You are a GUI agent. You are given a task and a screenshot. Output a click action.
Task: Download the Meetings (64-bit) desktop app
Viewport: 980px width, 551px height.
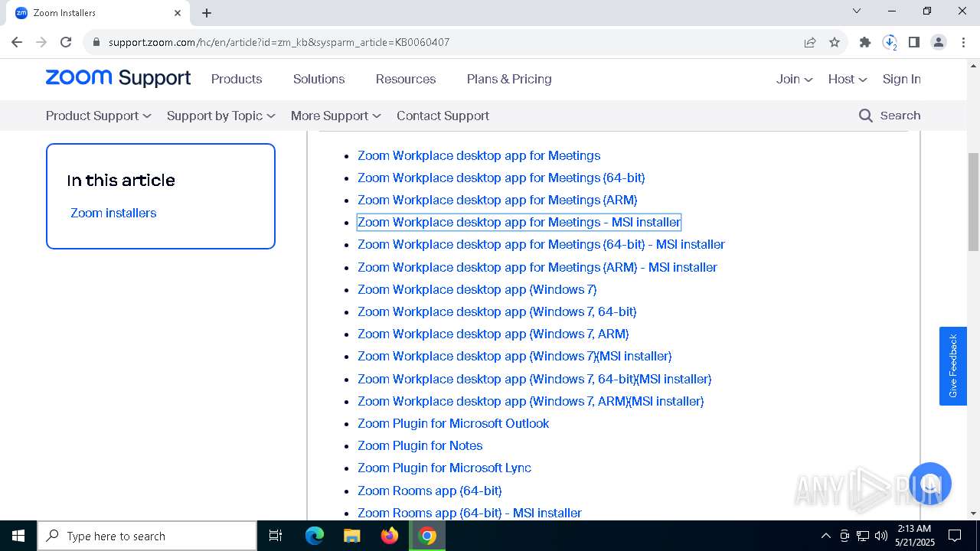[x=501, y=178]
